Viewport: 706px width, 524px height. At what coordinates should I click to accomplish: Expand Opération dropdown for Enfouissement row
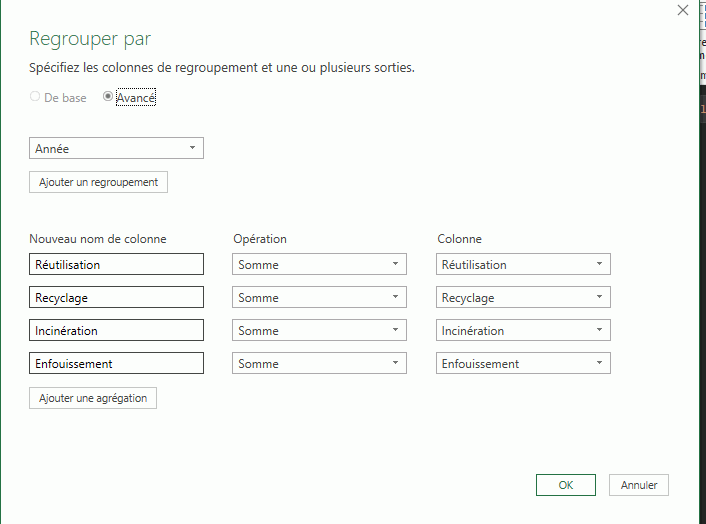click(319, 364)
